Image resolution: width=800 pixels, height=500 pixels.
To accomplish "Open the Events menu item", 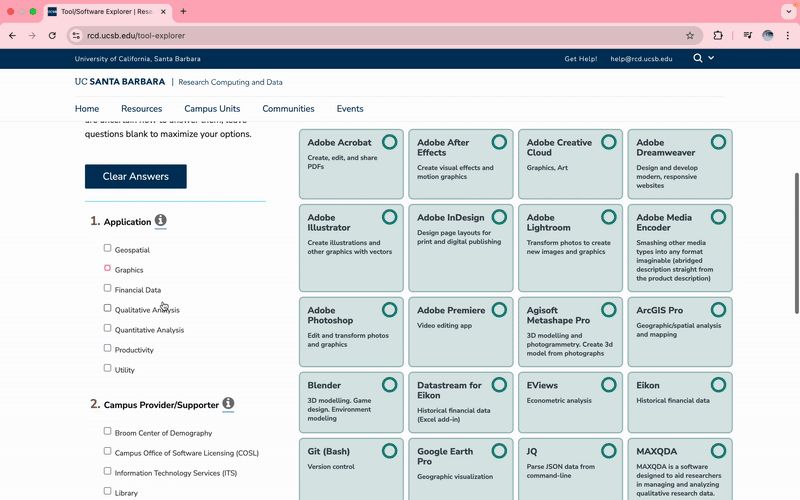I will 350,109.
